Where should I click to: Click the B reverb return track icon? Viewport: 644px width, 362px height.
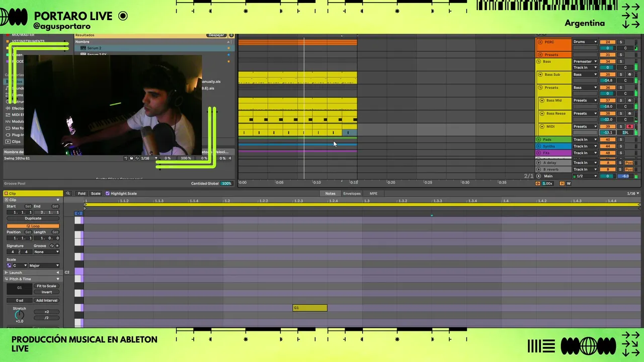click(539, 169)
